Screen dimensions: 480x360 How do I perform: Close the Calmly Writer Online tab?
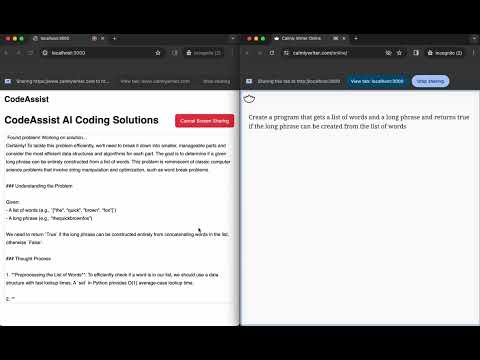click(x=344, y=38)
